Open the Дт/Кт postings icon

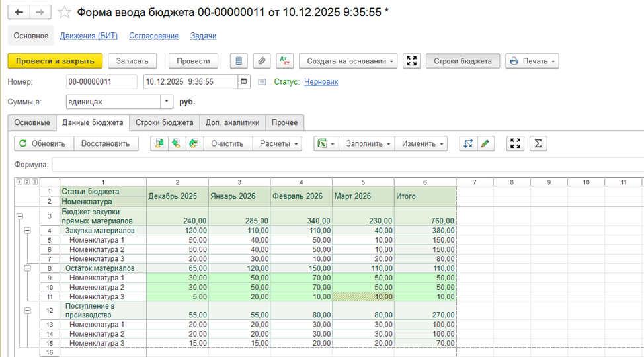point(285,61)
